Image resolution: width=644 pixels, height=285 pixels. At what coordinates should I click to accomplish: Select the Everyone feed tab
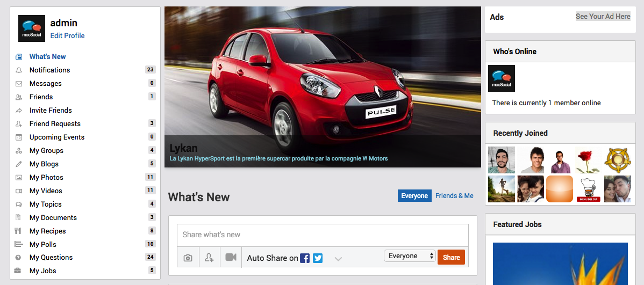414,195
